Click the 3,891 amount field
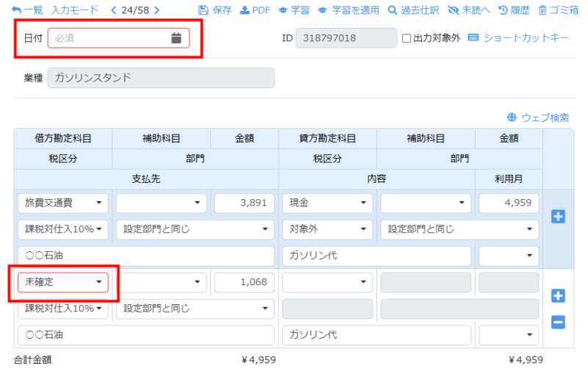Viewport: 588px width, 374px height. pyautogui.click(x=244, y=204)
